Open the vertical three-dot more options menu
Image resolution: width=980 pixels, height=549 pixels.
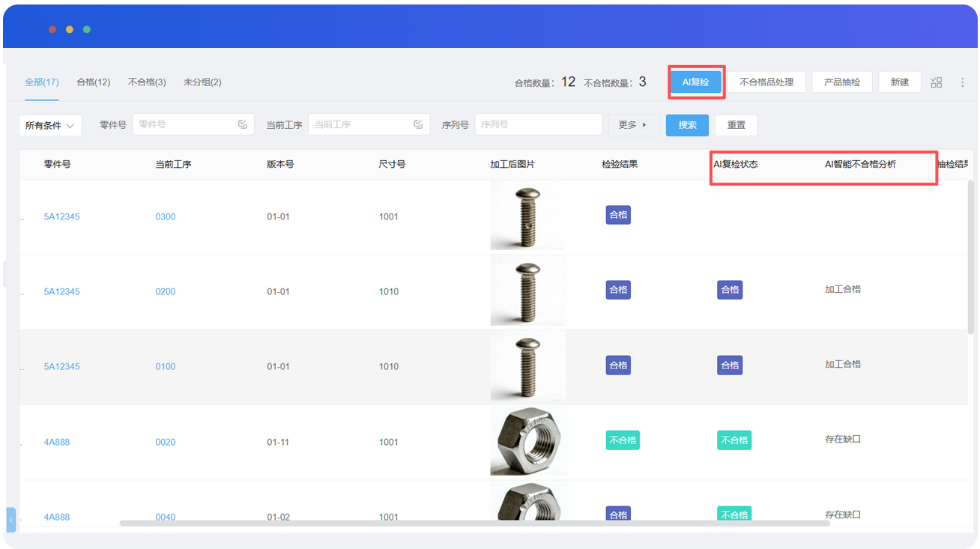963,82
